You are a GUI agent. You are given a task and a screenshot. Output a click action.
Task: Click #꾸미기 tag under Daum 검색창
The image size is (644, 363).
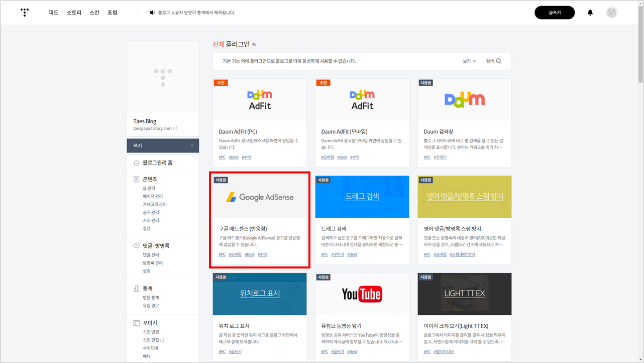point(440,157)
